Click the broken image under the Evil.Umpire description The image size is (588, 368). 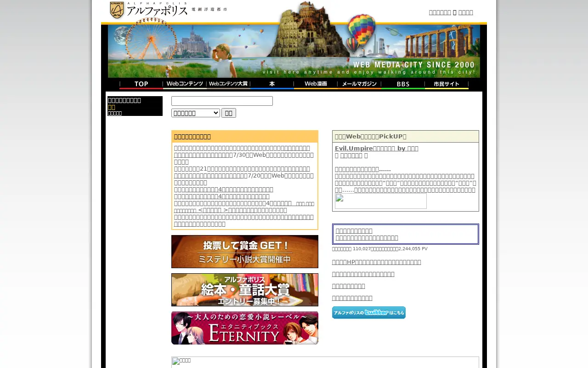[x=381, y=201]
